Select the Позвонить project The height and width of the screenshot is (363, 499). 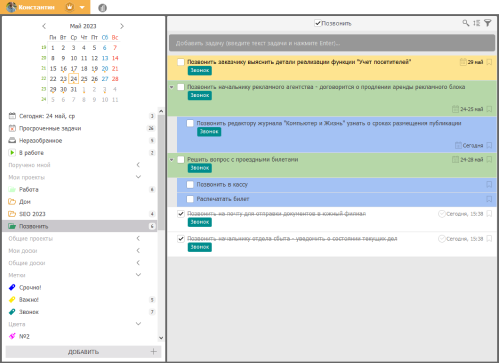point(80,226)
